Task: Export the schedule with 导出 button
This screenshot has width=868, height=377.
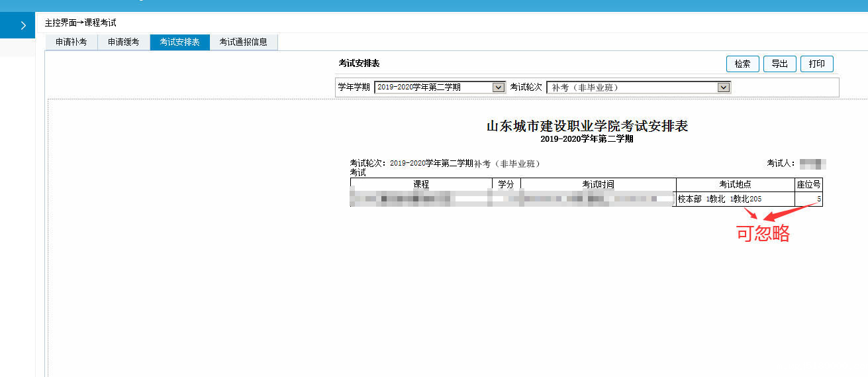Action: [779, 64]
